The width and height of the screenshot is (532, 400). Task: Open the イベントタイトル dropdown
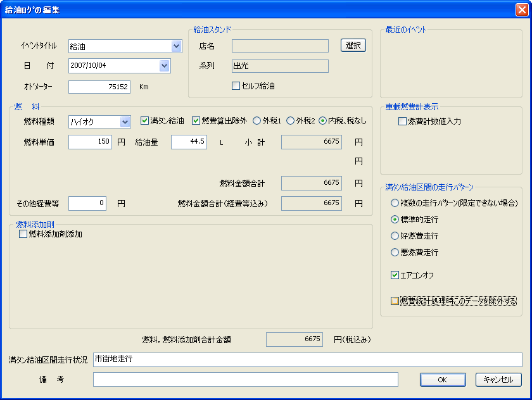point(176,46)
